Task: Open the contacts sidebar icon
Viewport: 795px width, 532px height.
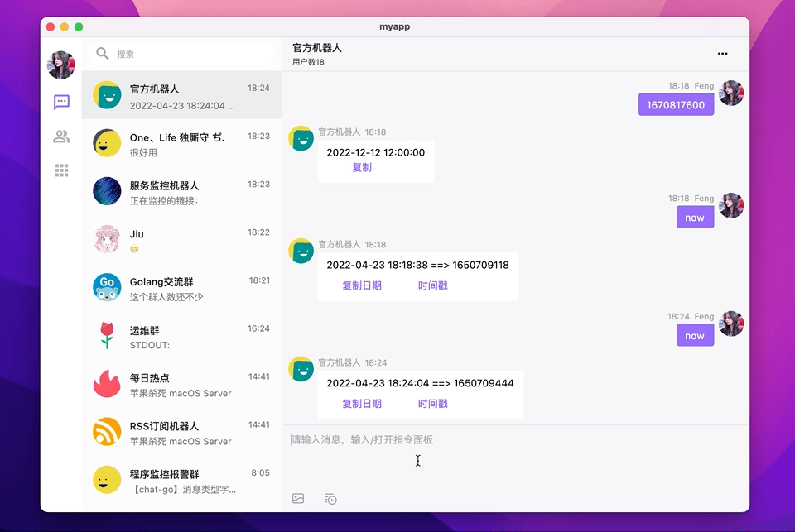Action: pos(61,137)
